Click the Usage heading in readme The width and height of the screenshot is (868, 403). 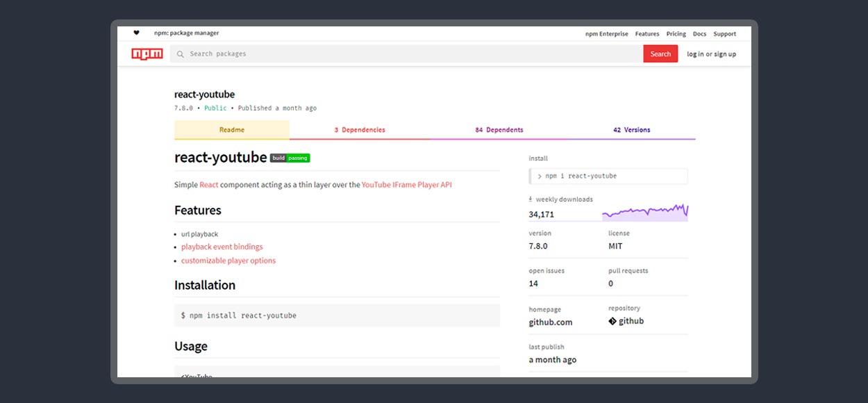pyautogui.click(x=191, y=347)
